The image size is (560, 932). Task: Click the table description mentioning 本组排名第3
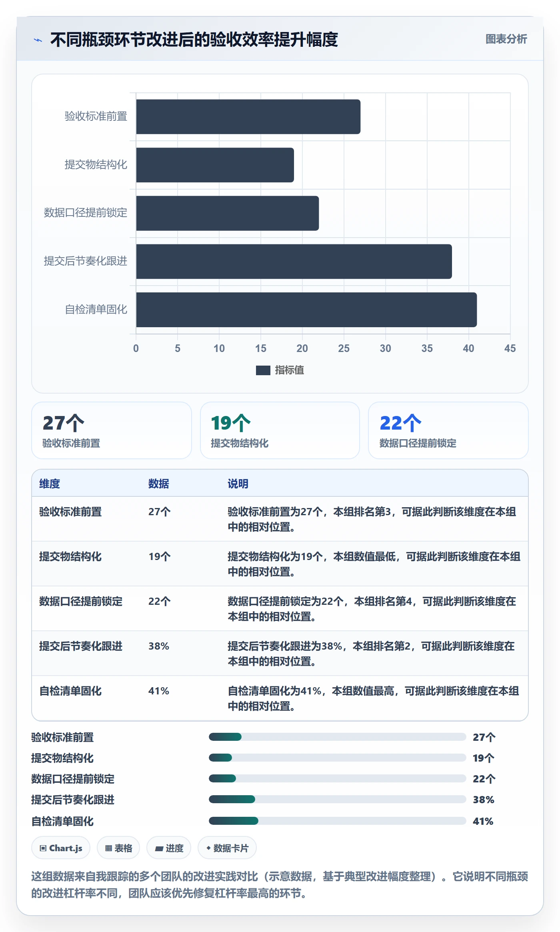[x=372, y=519]
